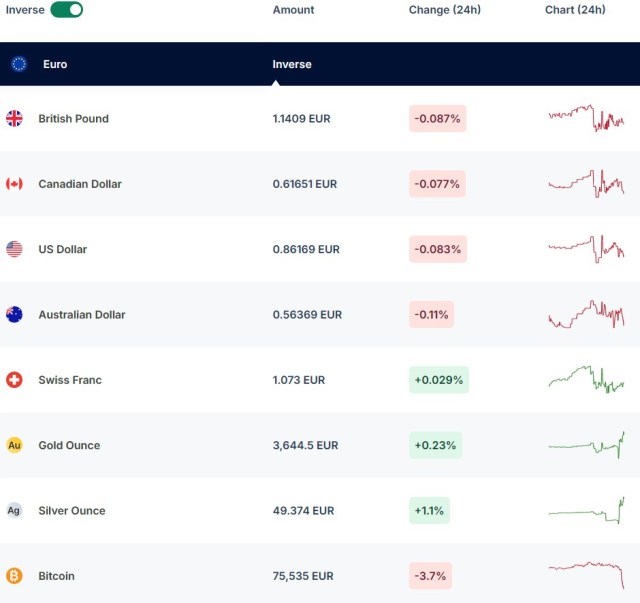The image size is (640, 603).
Task: Click the US Dollar amount 0.86169 EUR
Action: [306, 249]
